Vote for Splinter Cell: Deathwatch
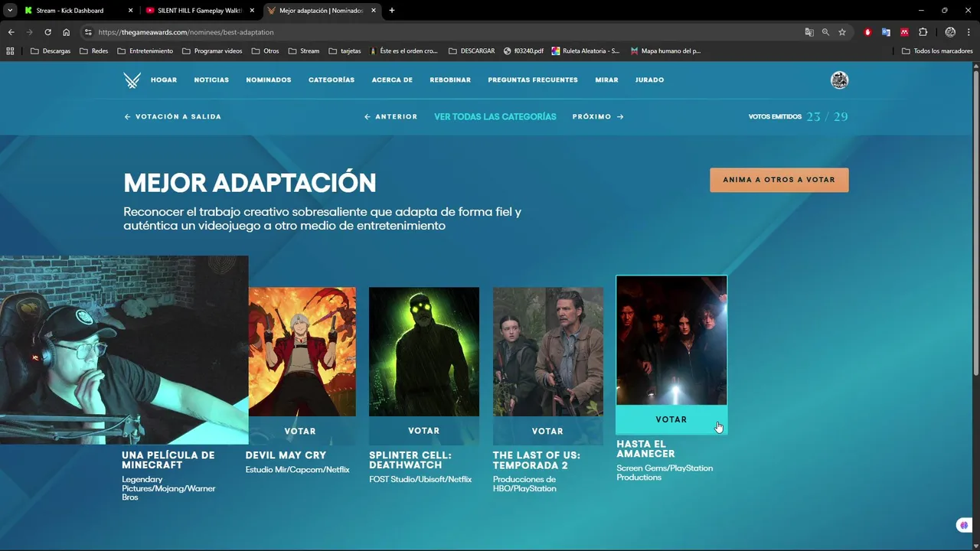 (x=424, y=431)
